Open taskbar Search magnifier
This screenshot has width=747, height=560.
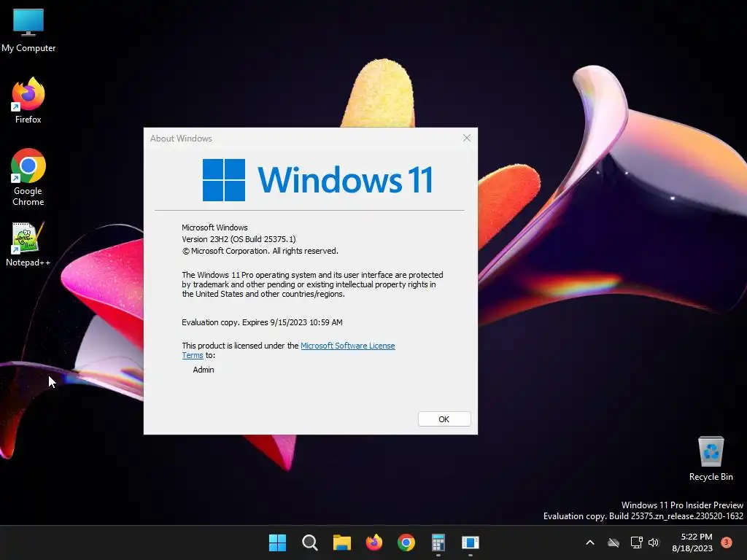tap(309, 542)
